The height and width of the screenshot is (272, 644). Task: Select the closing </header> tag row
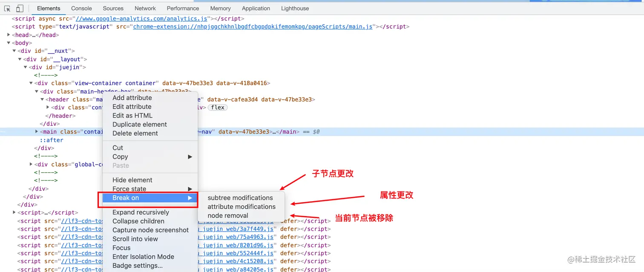(x=60, y=116)
